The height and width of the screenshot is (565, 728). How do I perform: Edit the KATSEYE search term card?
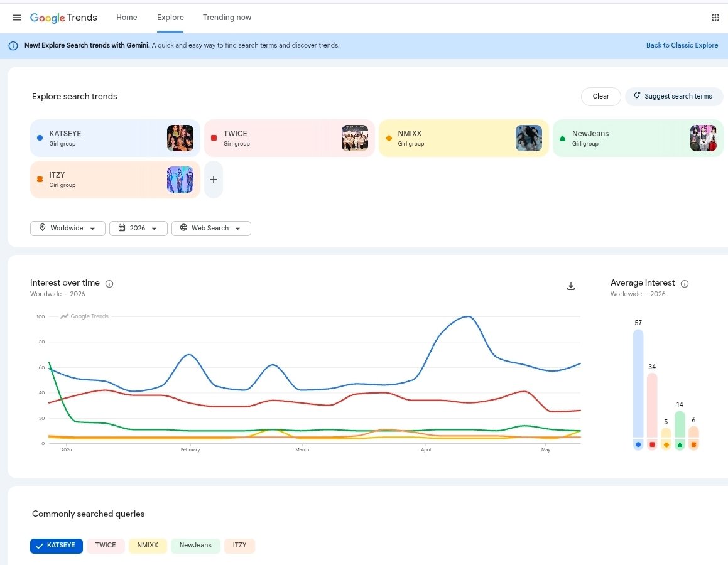(115, 138)
